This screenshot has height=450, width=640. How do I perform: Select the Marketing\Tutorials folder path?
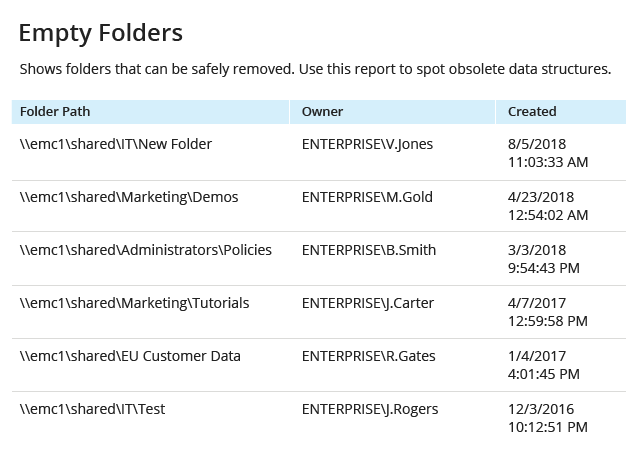pyautogui.click(x=134, y=303)
